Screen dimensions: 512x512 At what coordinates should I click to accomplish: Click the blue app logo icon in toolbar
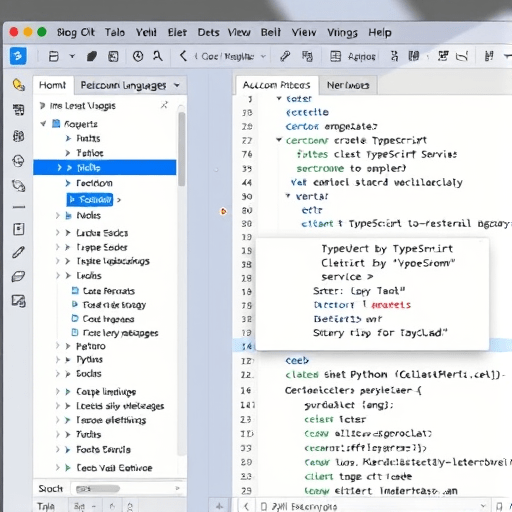[18, 56]
